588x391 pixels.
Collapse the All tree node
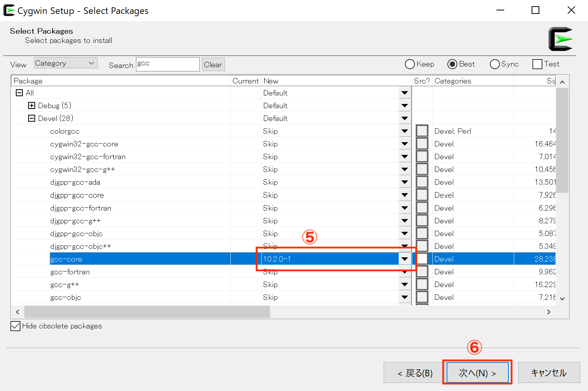(19, 93)
